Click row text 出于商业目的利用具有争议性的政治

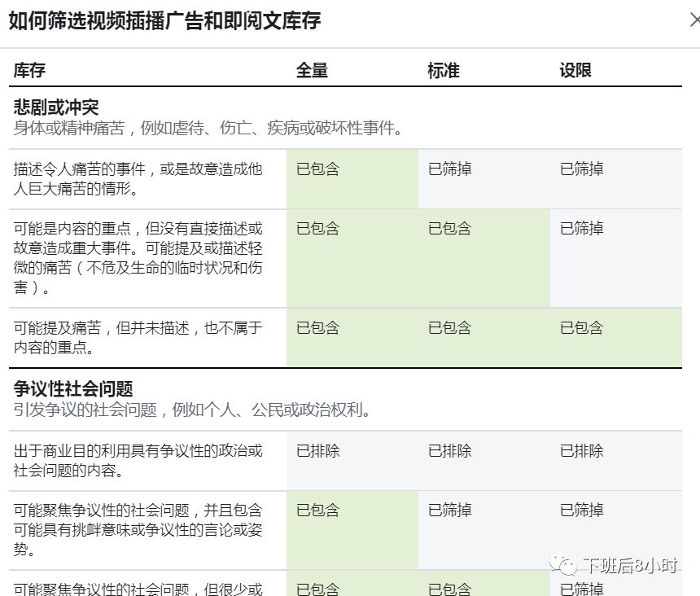138,460
